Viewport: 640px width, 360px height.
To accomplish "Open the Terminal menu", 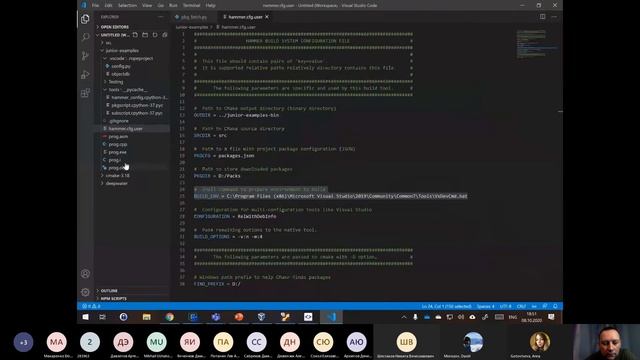I will (x=191, y=5).
